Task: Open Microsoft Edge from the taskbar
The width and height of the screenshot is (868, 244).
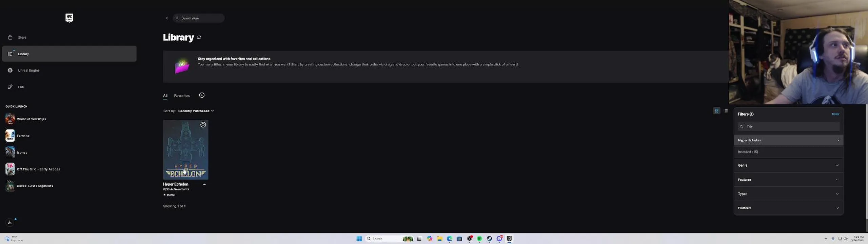Action: point(450,239)
